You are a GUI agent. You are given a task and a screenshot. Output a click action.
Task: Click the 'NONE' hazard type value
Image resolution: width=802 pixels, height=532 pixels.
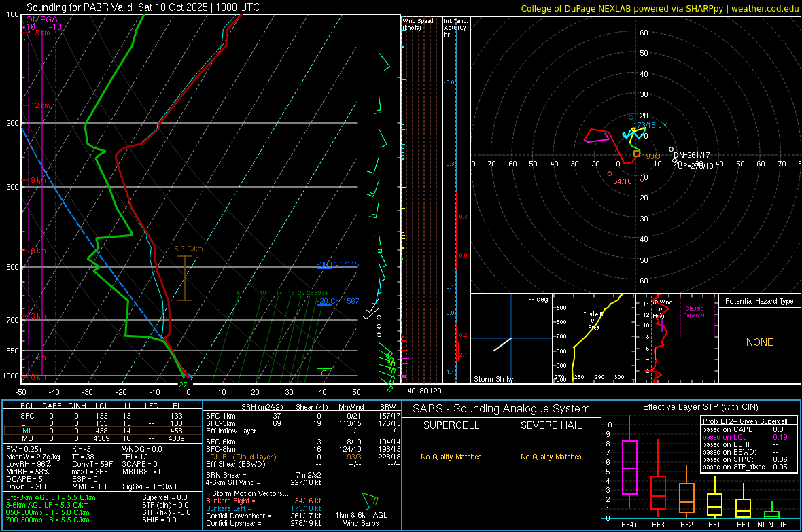pos(759,342)
